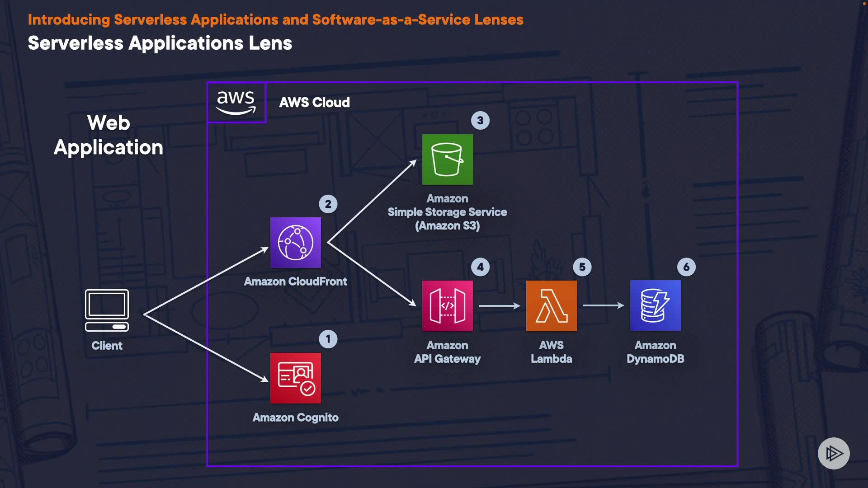Screen dimensions: 868x488
Task: Click step number 4 badge
Action: (x=480, y=267)
